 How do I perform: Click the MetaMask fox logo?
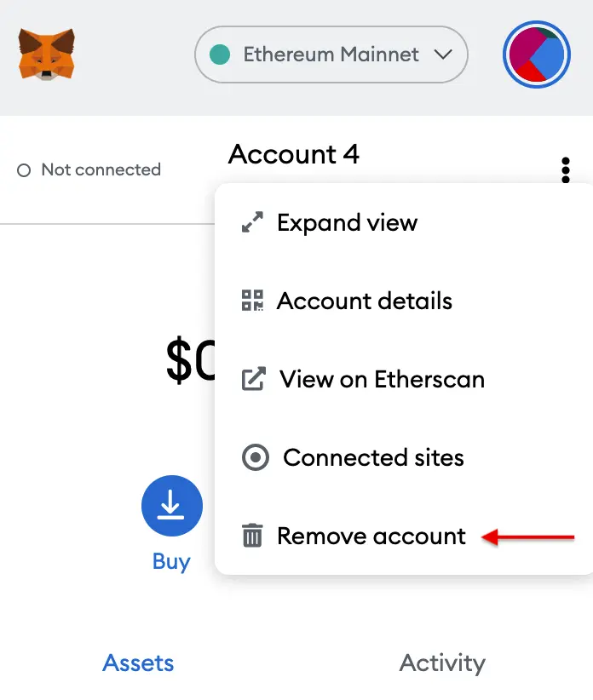pos(47,55)
